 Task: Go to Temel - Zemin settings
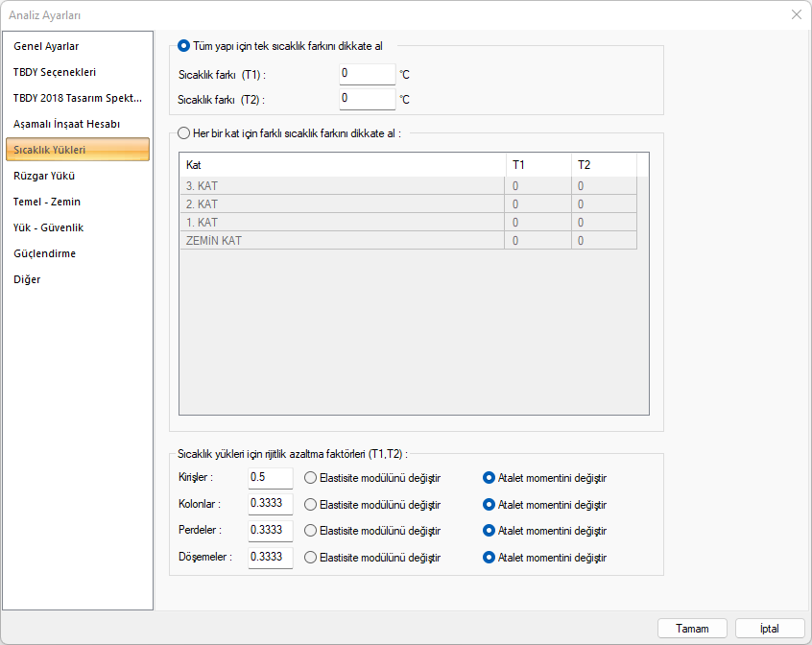pyautogui.click(x=47, y=202)
